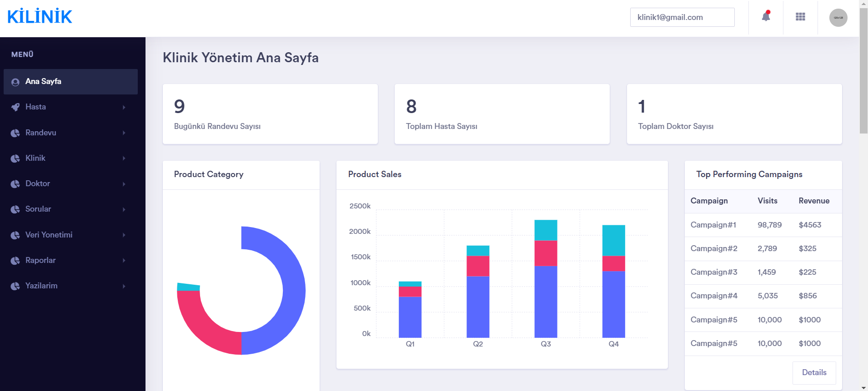Open the Klinik menu item
This screenshot has height=391, width=868.
coord(70,158)
